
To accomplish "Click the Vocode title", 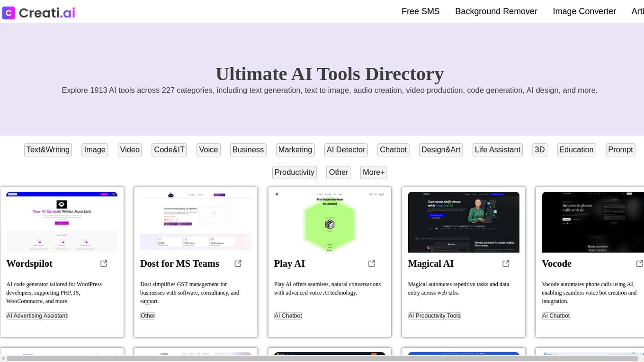I will [557, 264].
